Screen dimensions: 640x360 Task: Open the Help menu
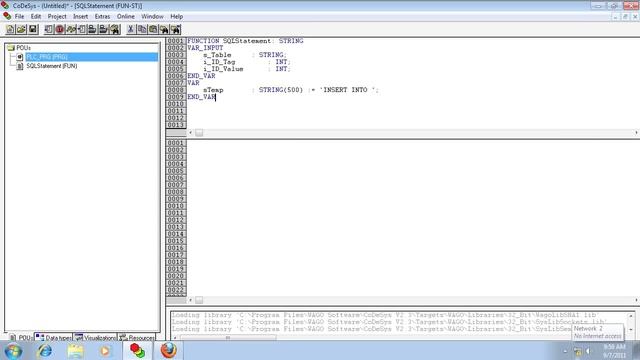(176, 16)
